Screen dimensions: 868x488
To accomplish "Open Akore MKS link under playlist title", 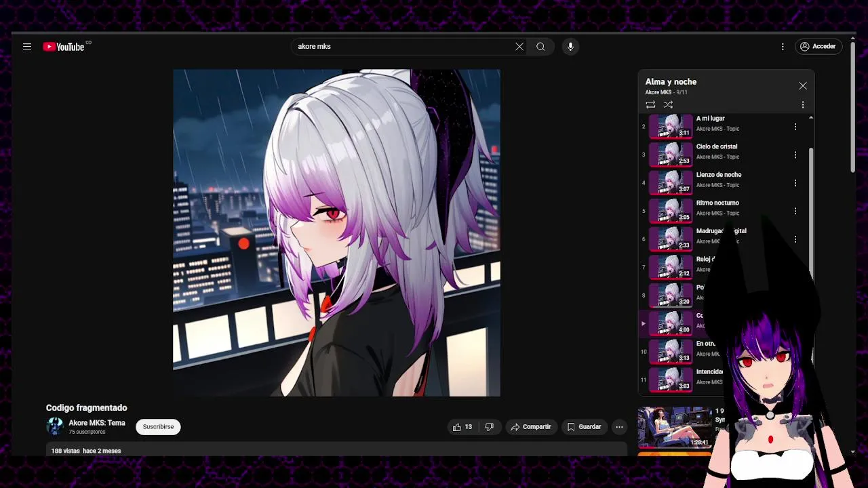I will 658,92.
